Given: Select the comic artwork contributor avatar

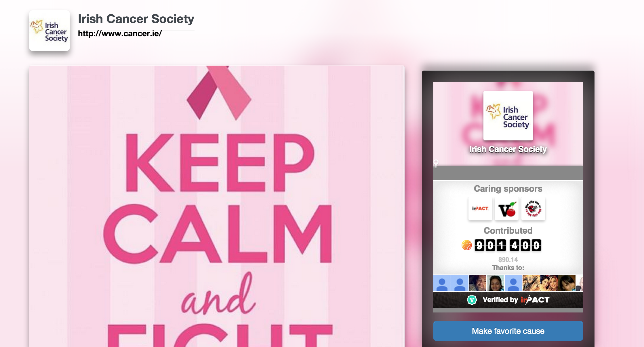Looking at the screenshot, I should pyautogui.click(x=531, y=283).
